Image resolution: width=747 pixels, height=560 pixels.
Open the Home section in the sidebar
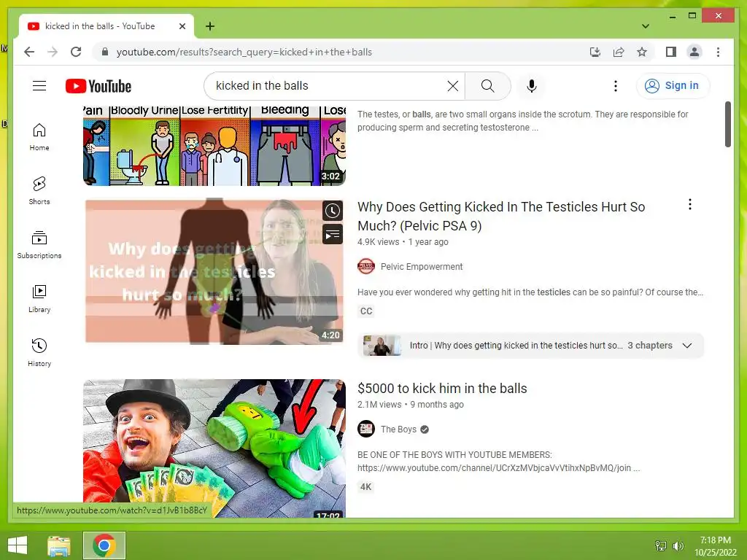pos(39,137)
